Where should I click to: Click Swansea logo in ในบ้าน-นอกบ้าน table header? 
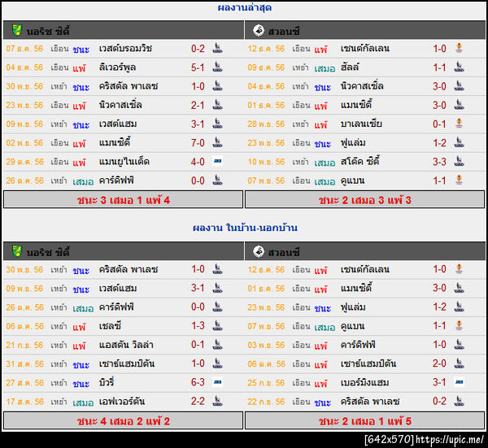[x=259, y=251]
